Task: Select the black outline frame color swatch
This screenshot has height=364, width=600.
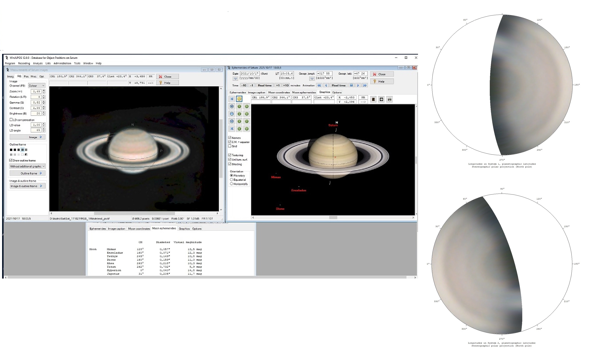Action: (x=11, y=150)
